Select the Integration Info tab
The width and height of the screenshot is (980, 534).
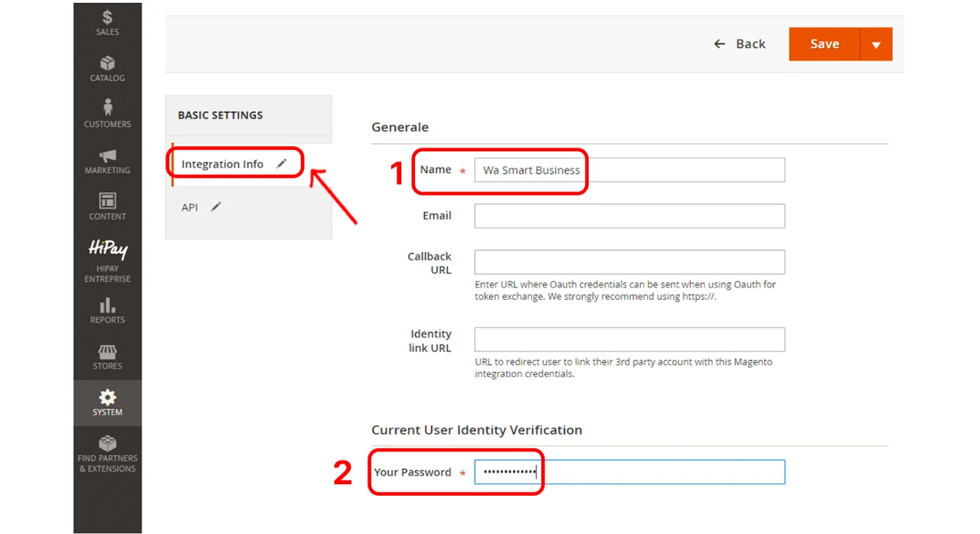(222, 164)
